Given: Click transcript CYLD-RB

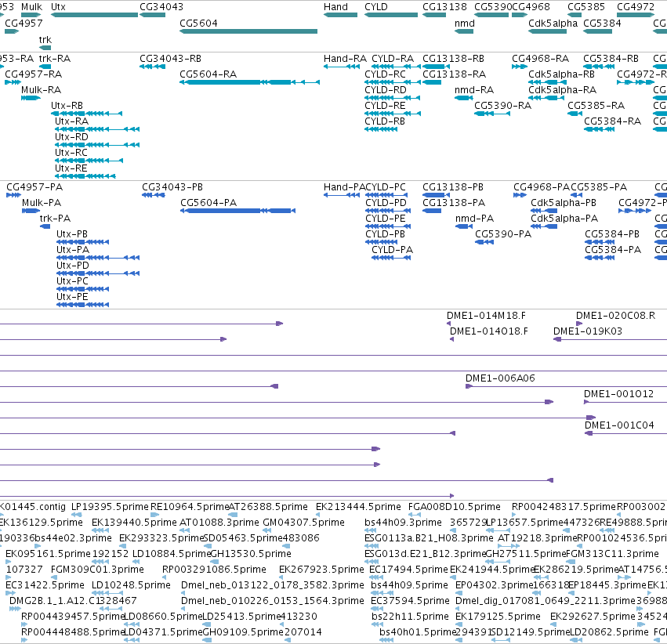Looking at the screenshot, I should click(x=381, y=129).
